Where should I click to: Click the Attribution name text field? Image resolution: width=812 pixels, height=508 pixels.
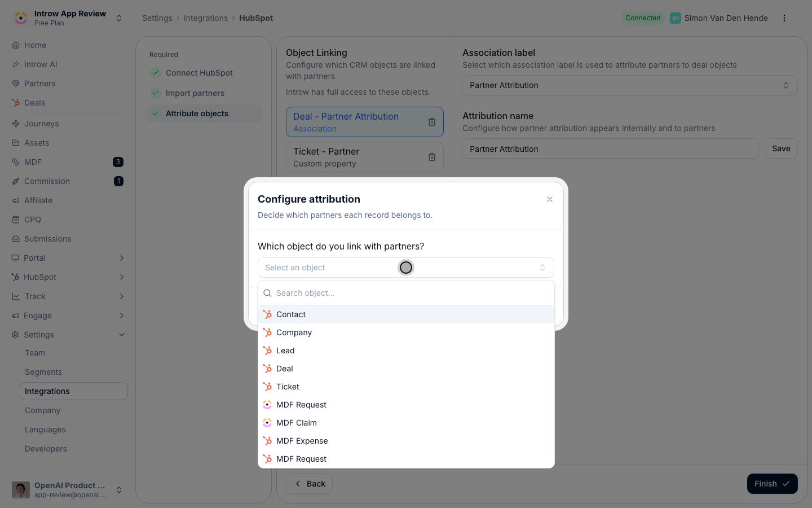pyautogui.click(x=611, y=149)
